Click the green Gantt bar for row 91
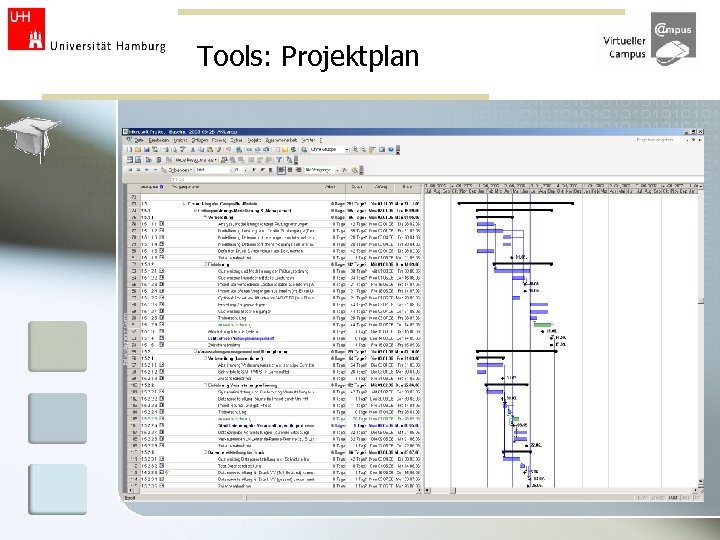The height and width of the screenshot is (540, 720). (x=542, y=325)
